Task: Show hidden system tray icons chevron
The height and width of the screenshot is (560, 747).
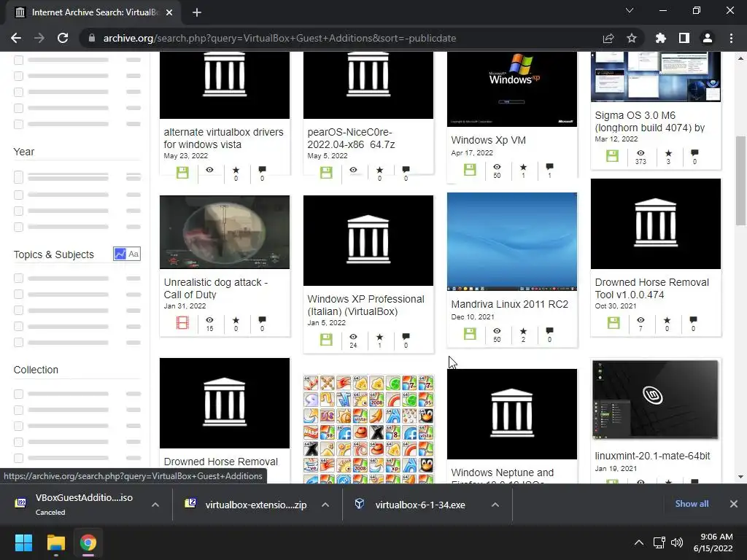Action: 639,542
